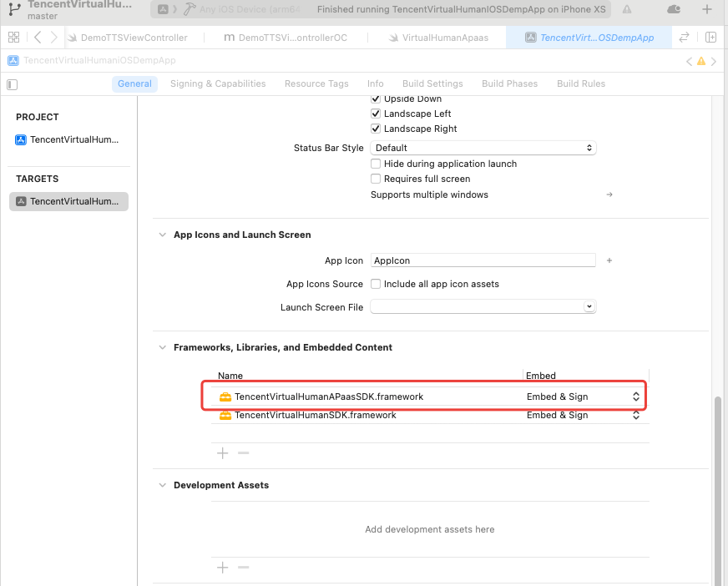The image size is (728, 586).
Task: Open Signing & Capabilities tab
Action: point(218,83)
